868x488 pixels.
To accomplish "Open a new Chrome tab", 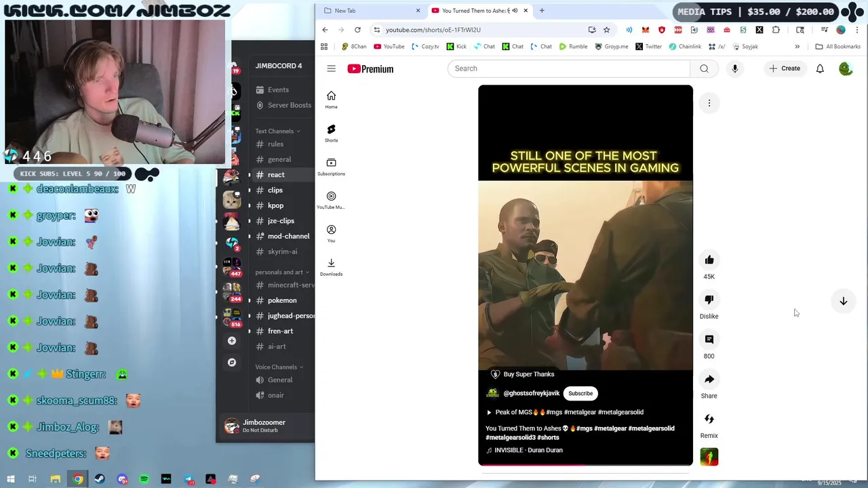I will tap(542, 11).
